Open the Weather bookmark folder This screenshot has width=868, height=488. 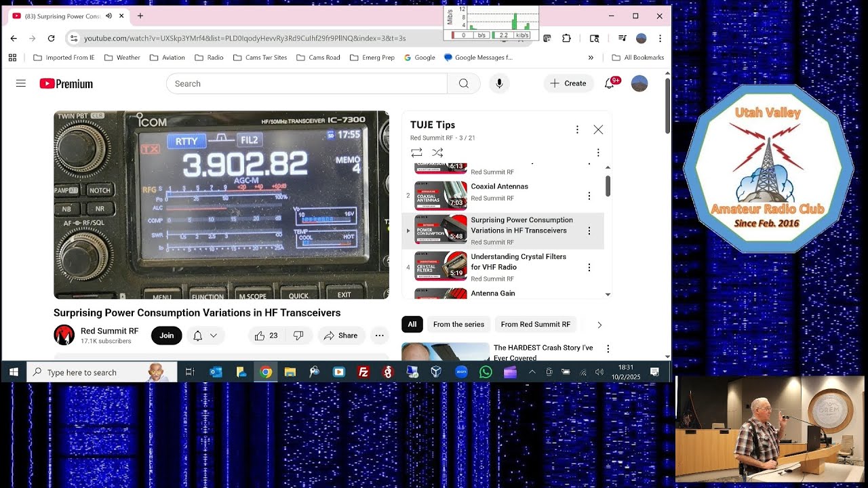point(123,58)
